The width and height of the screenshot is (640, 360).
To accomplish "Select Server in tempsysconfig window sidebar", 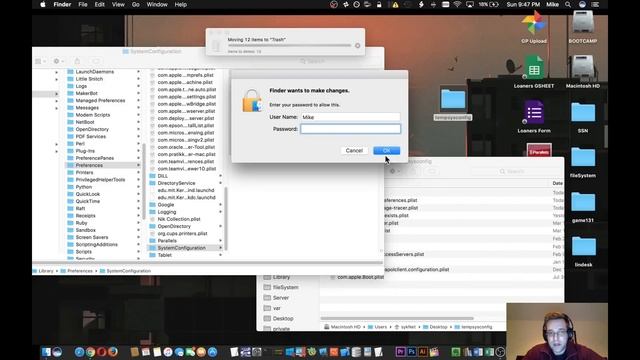I will coord(280,298).
